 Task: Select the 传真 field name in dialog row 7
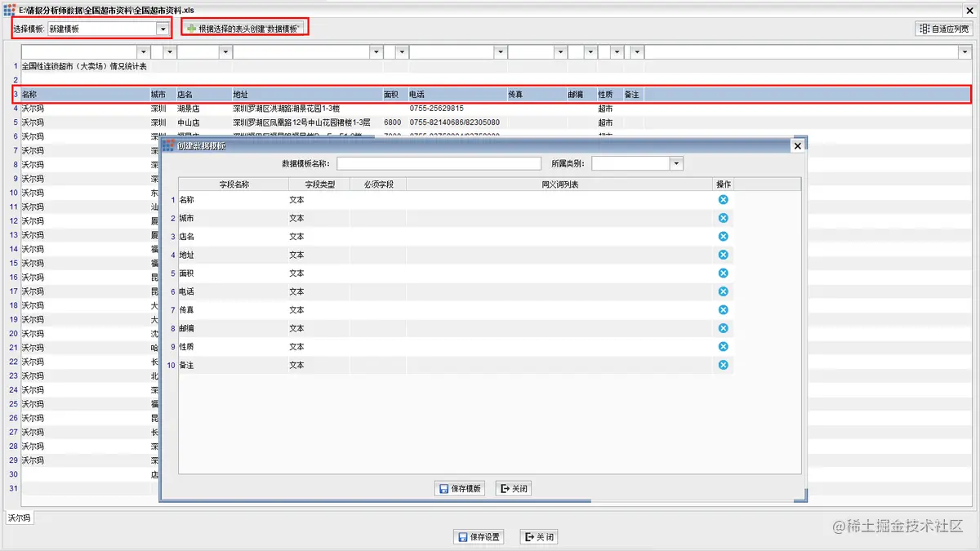(187, 310)
